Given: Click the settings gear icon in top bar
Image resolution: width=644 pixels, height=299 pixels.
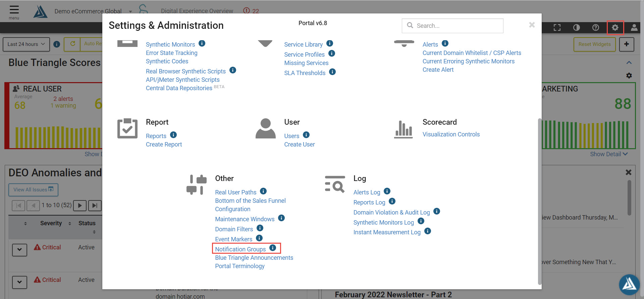Looking at the screenshot, I should click(x=615, y=27).
